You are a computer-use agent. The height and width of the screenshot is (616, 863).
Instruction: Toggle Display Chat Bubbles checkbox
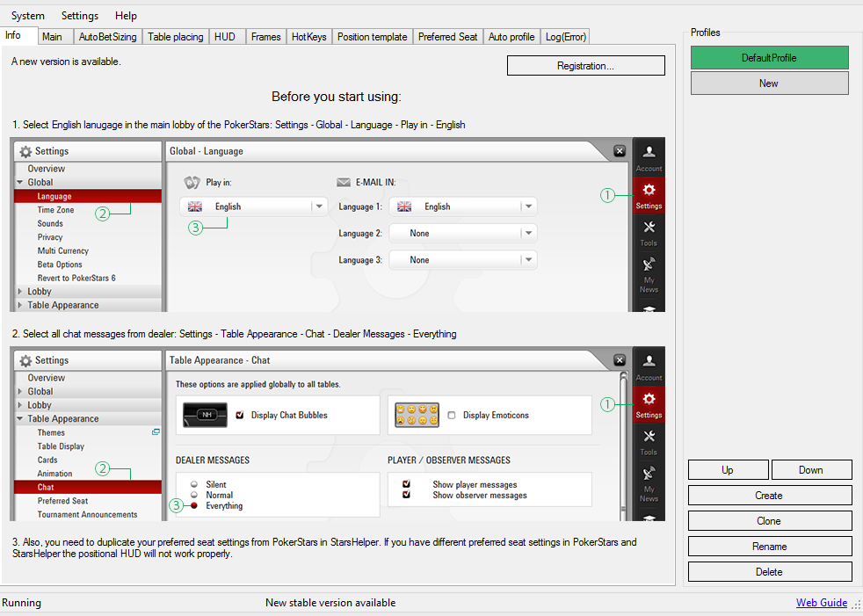coord(239,415)
